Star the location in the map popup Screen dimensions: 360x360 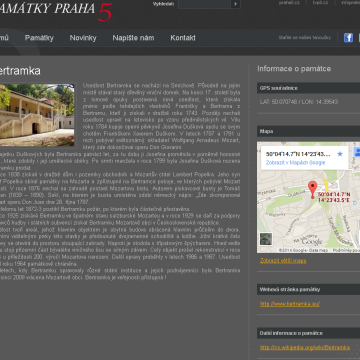(x=340, y=154)
